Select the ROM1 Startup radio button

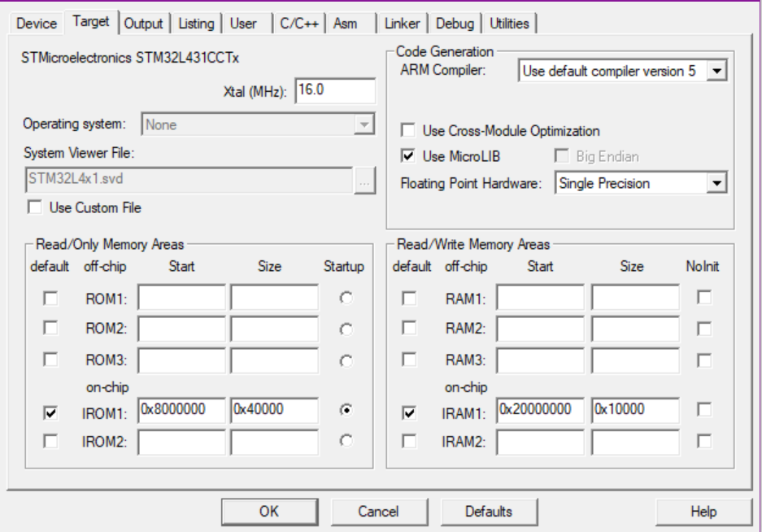click(346, 298)
